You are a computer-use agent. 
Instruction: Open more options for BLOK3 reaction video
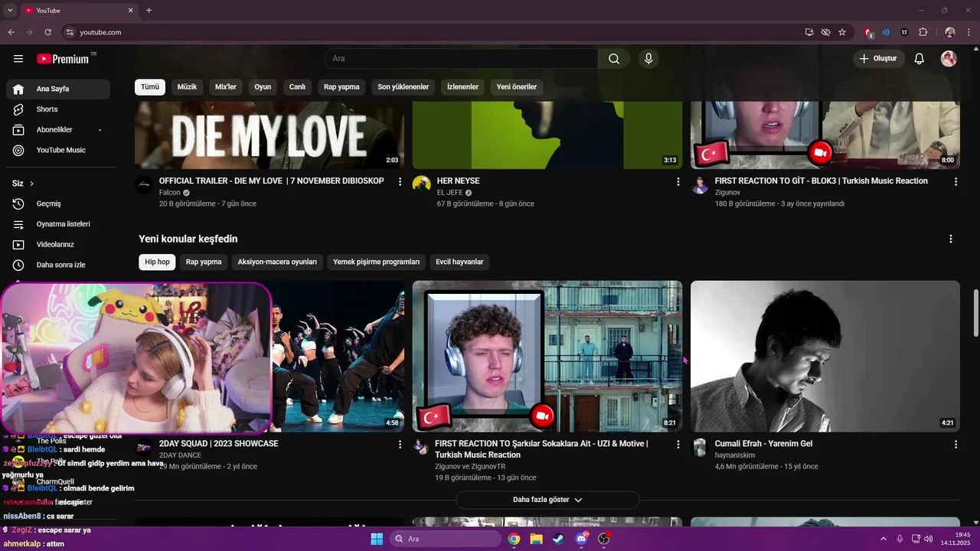955,181
